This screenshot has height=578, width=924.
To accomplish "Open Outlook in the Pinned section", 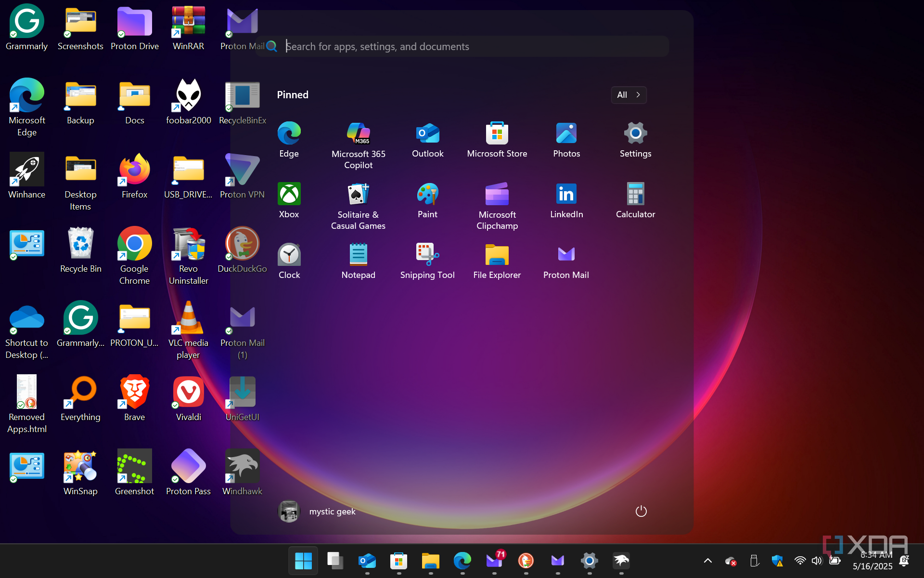I will point(427,140).
